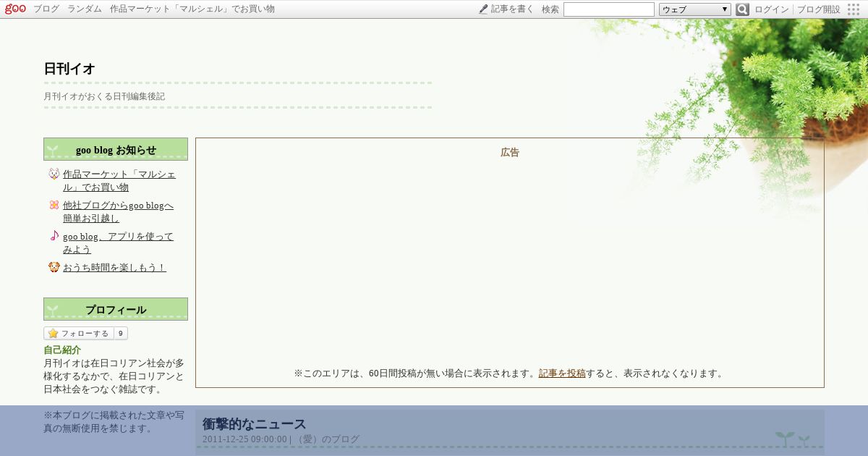The image size is (868, 456).
Task: Click the flower icon beside blog-move link
Action: tap(54, 205)
